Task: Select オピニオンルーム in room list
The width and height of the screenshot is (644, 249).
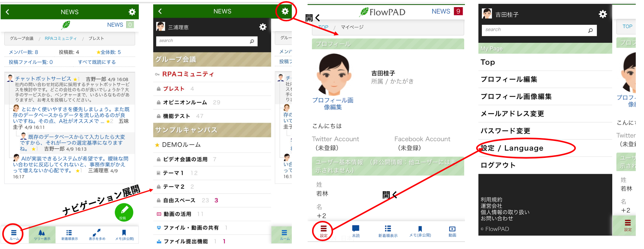Action: coord(185,102)
